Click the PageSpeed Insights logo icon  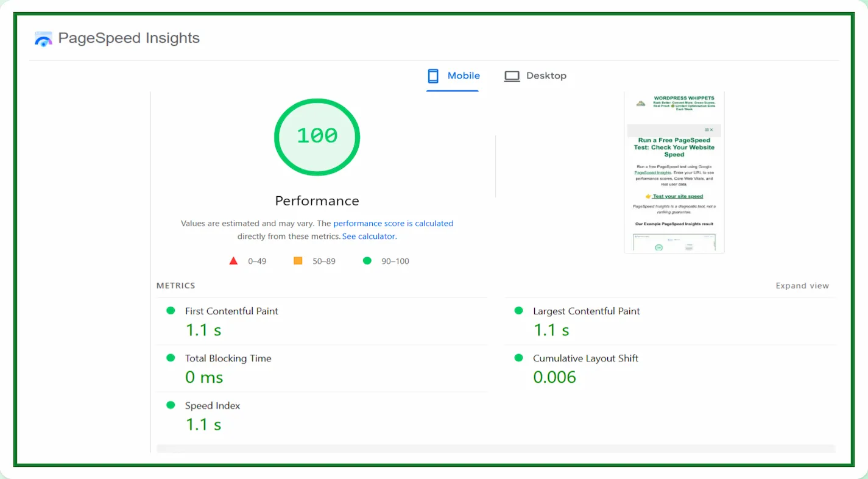pyautogui.click(x=43, y=39)
